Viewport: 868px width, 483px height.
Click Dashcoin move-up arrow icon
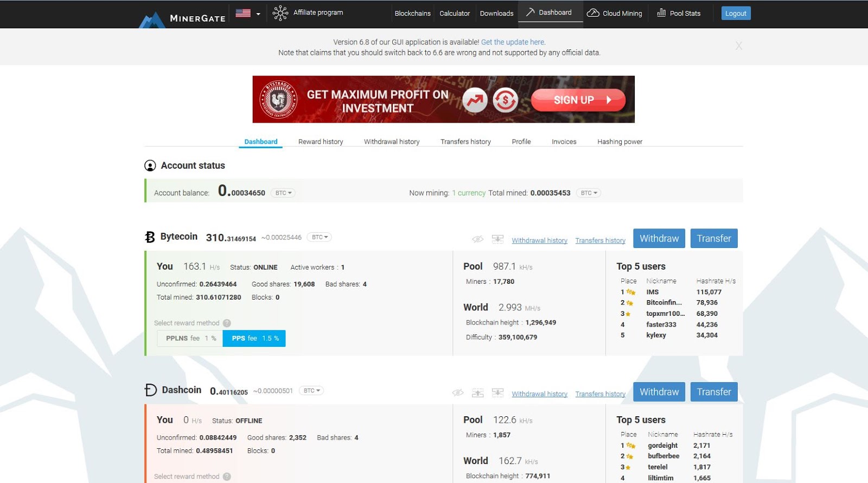[477, 393]
